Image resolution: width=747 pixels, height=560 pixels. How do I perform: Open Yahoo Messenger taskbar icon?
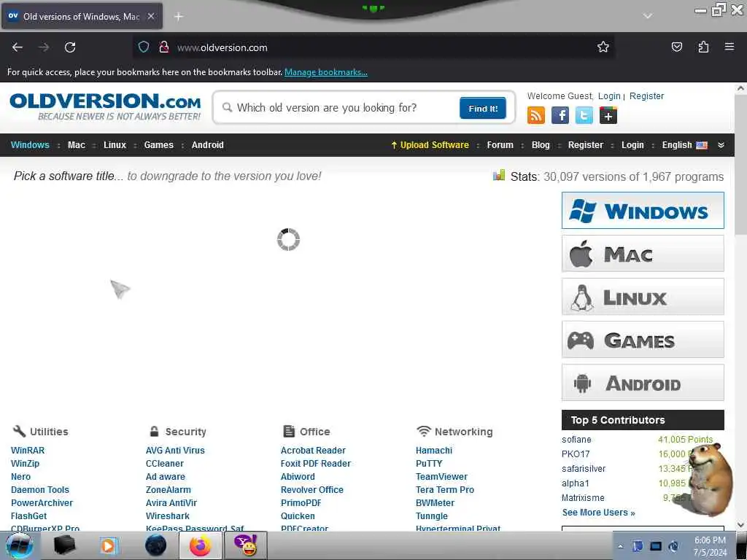pyautogui.click(x=246, y=545)
